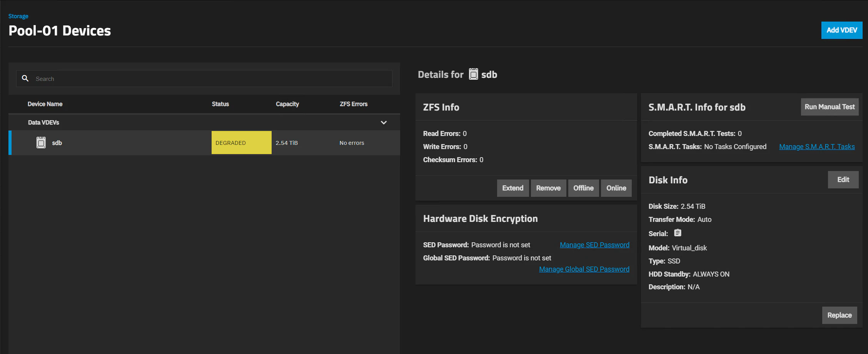Click the Read Errors: 0 line

(x=445, y=134)
